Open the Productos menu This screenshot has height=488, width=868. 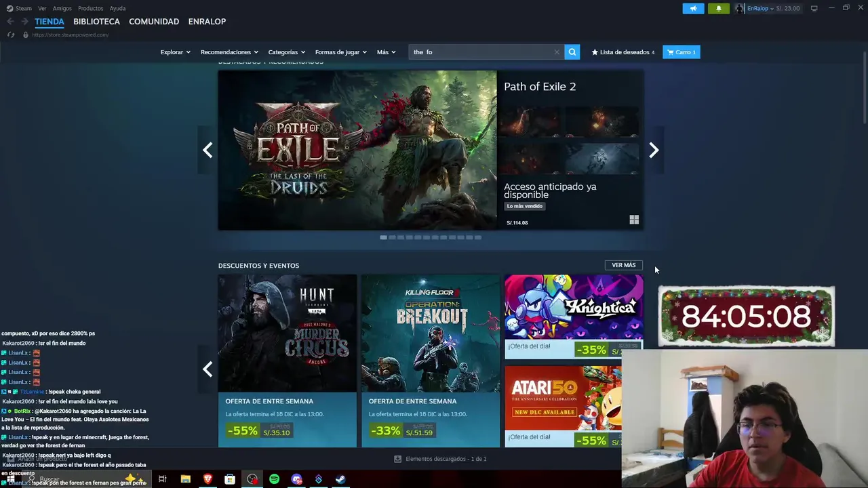coord(91,8)
